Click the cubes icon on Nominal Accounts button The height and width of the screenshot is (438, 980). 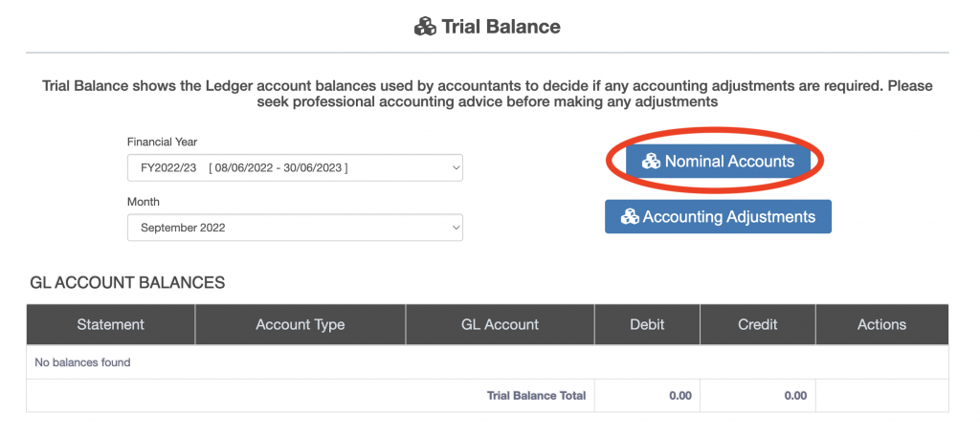coord(651,162)
